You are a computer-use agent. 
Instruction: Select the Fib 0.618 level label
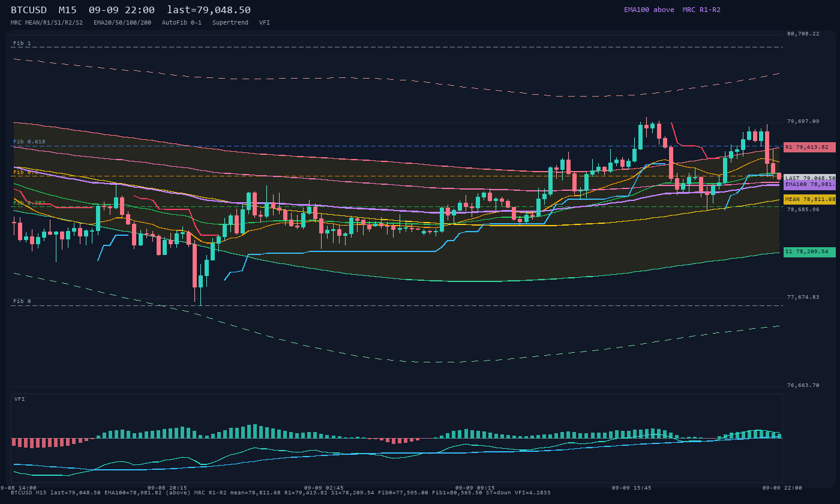tap(29, 142)
